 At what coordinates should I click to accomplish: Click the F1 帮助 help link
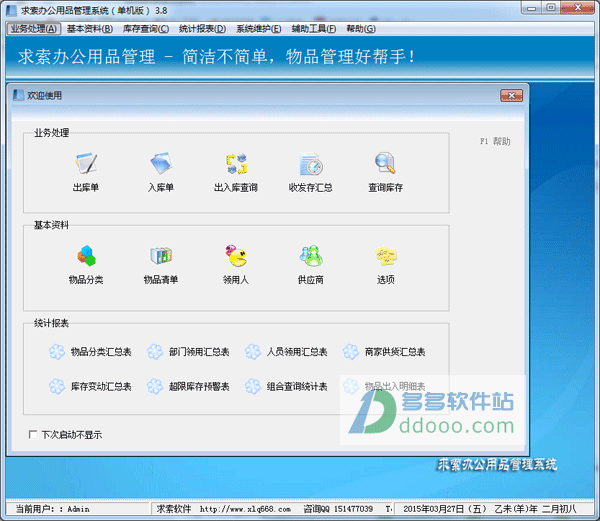point(495,141)
